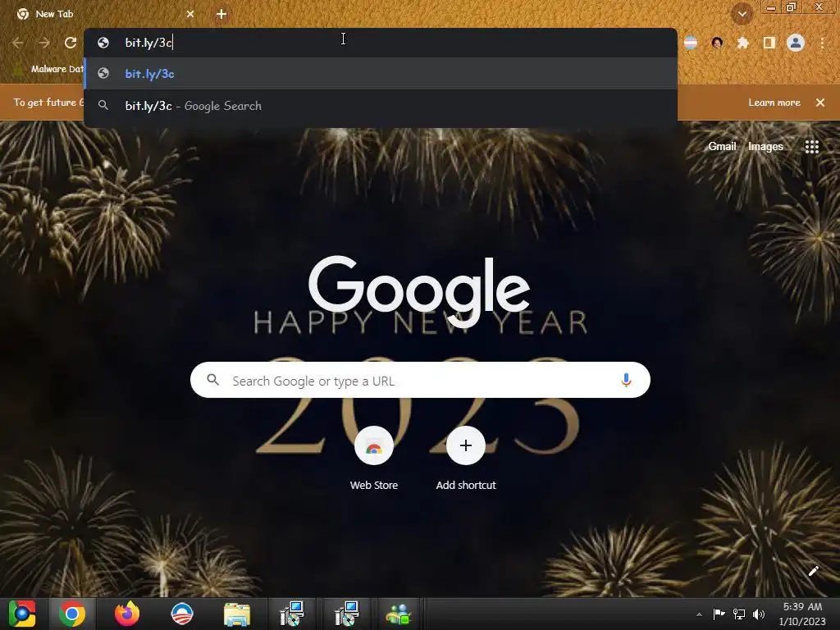Select bit.ly/3c Google Search suggestion
The height and width of the screenshot is (630, 840).
point(381,106)
